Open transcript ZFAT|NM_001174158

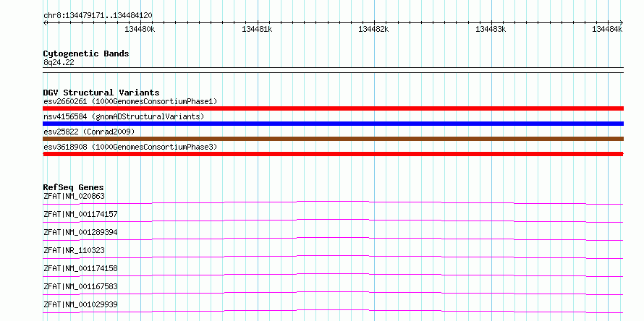click(x=80, y=268)
